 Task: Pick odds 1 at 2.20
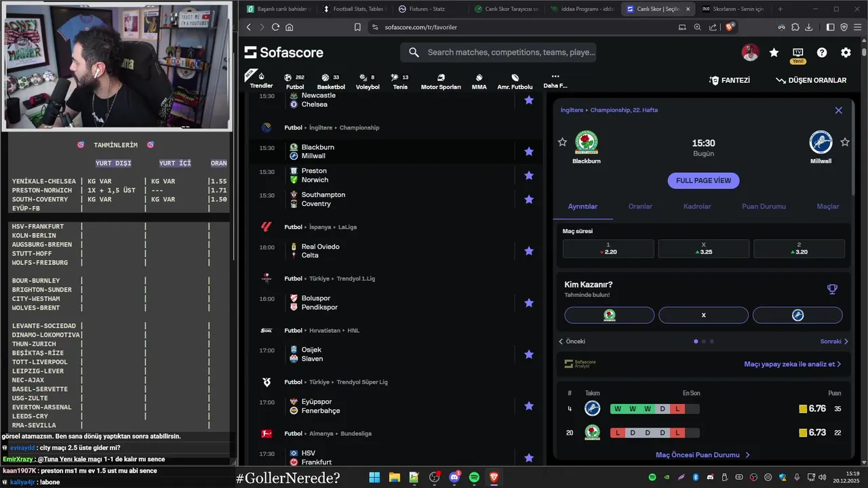click(x=608, y=248)
